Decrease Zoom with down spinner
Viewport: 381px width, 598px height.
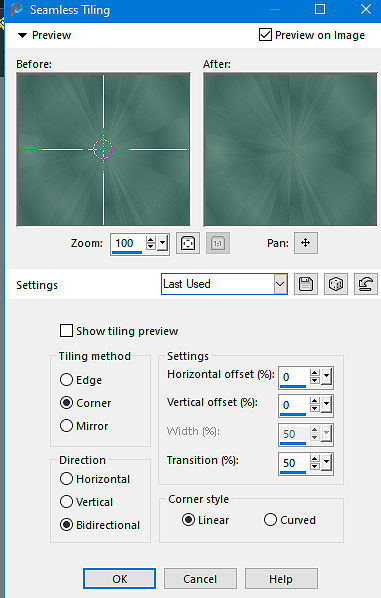pos(151,247)
